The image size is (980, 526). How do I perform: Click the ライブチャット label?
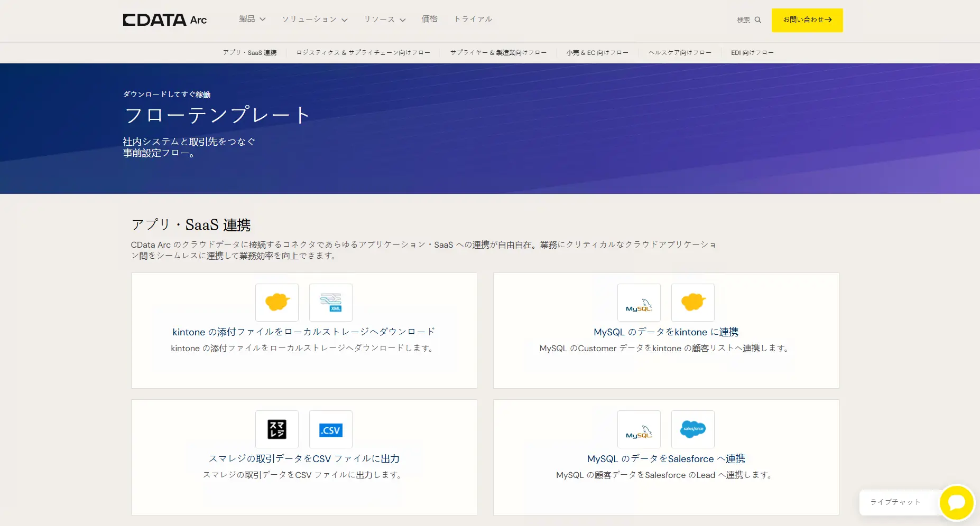[895, 502]
